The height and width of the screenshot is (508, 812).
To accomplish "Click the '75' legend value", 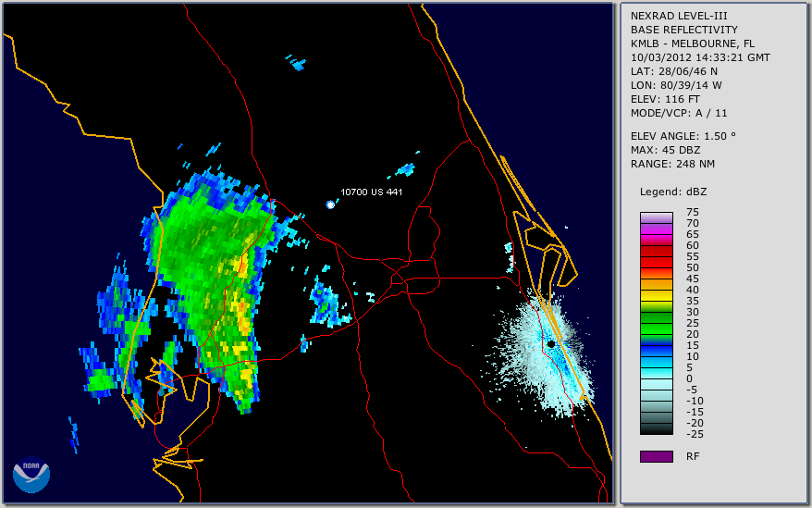I will (693, 212).
